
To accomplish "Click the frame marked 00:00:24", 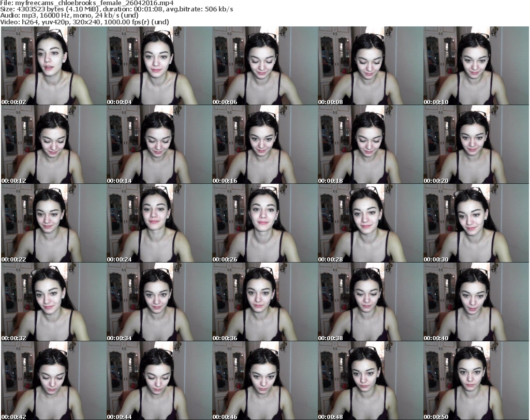I will click(x=159, y=223).
